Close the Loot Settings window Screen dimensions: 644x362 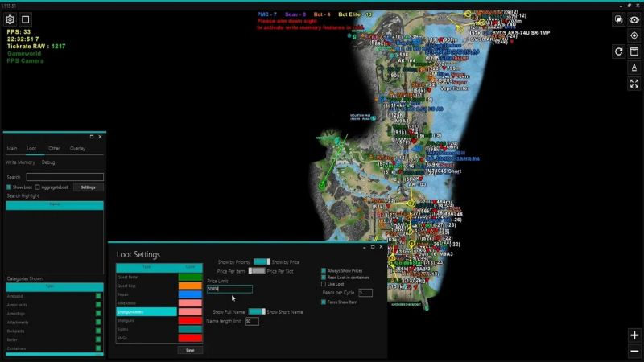pos(381,247)
